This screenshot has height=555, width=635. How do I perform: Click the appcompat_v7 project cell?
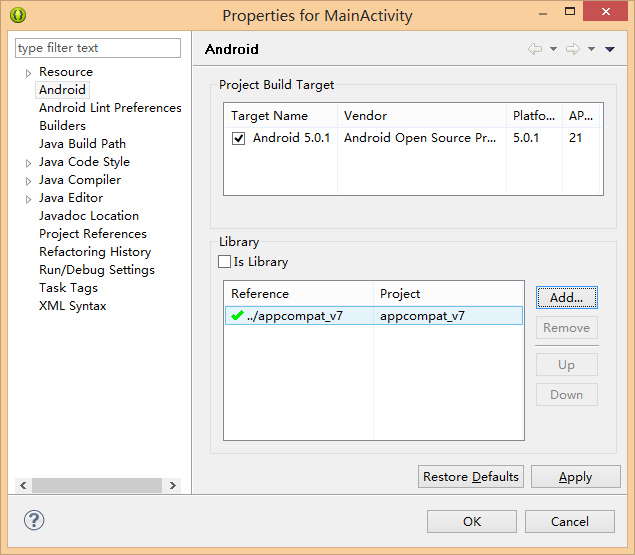[x=448, y=316]
